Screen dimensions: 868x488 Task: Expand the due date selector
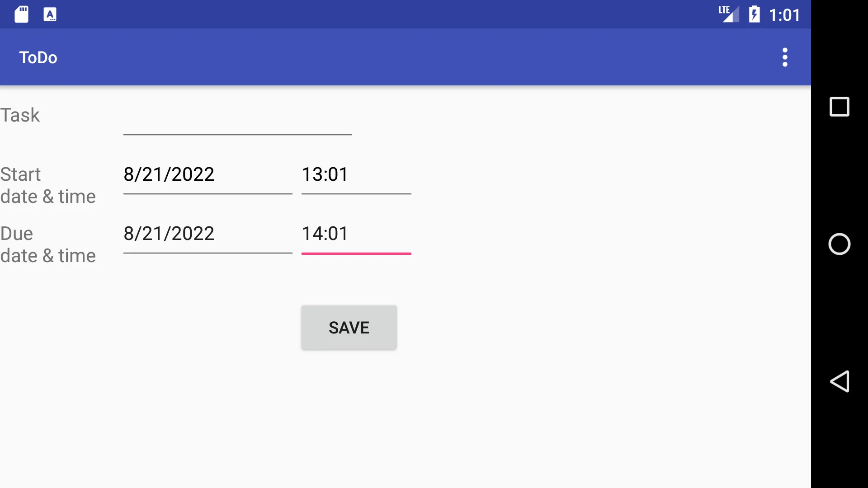(170, 233)
